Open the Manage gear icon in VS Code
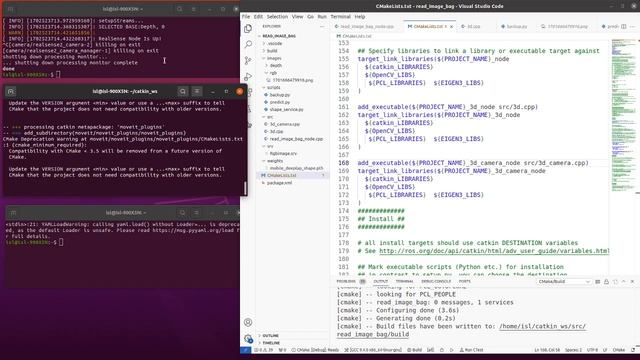640x360 pixels. (248, 338)
